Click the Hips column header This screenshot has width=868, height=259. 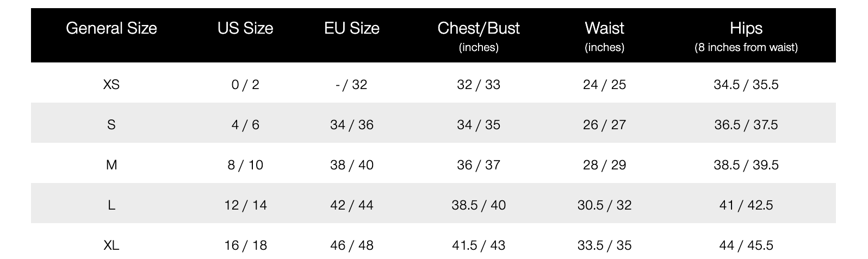tap(746, 29)
